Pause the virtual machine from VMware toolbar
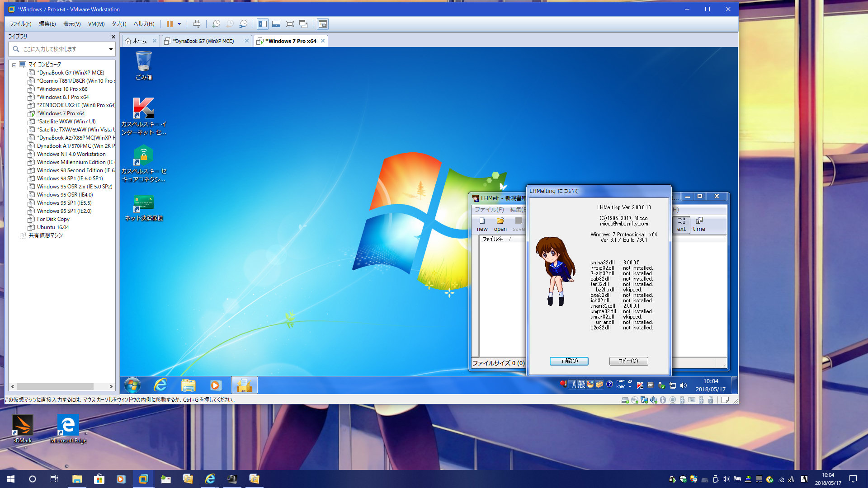The height and width of the screenshot is (488, 868). click(170, 24)
